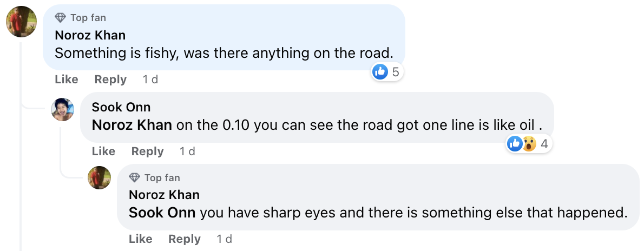Reply to Noroz Khan's 'Something is fishy' comment
Screen dimensions: 644x251
point(110,80)
